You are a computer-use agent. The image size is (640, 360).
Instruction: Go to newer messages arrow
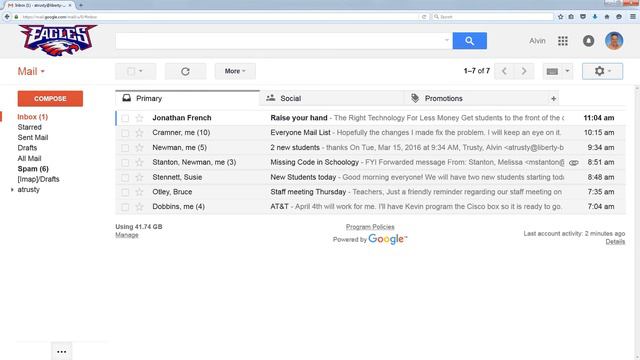click(x=504, y=71)
